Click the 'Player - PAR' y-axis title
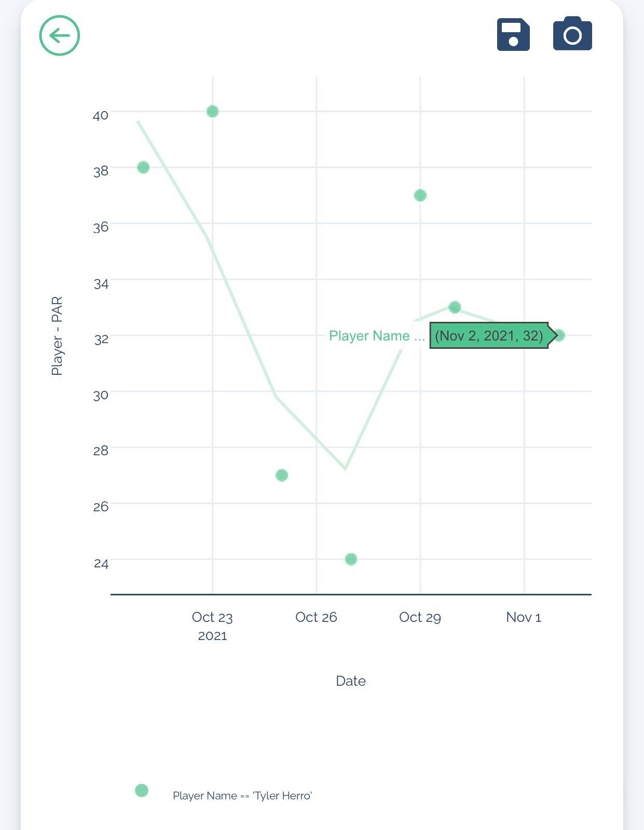This screenshot has height=830, width=644. [x=57, y=336]
